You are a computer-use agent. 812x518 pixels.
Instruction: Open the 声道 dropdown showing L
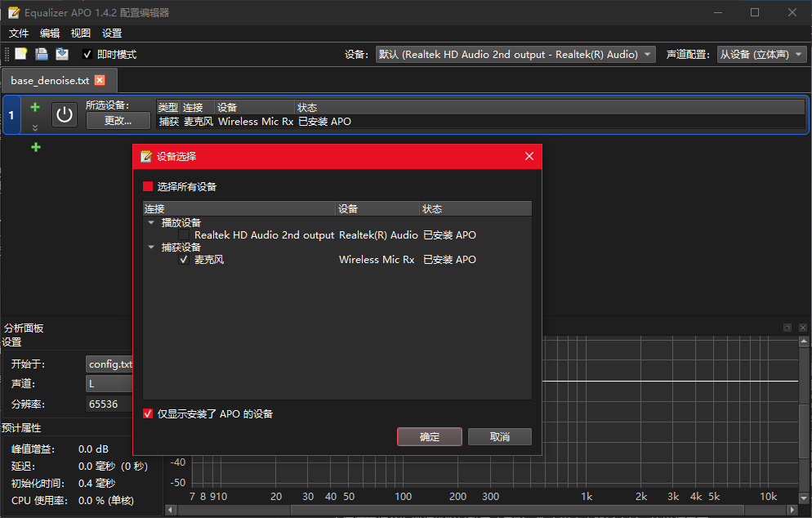coord(109,384)
